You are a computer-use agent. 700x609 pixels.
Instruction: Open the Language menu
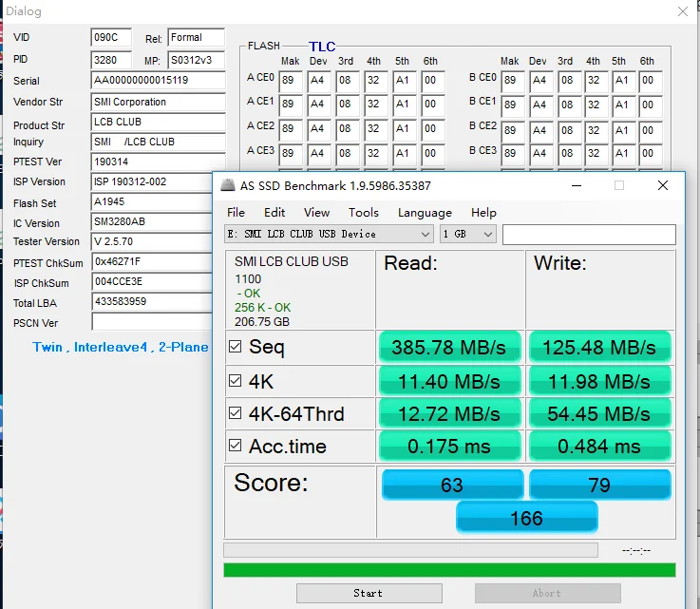[x=425, y=213]
